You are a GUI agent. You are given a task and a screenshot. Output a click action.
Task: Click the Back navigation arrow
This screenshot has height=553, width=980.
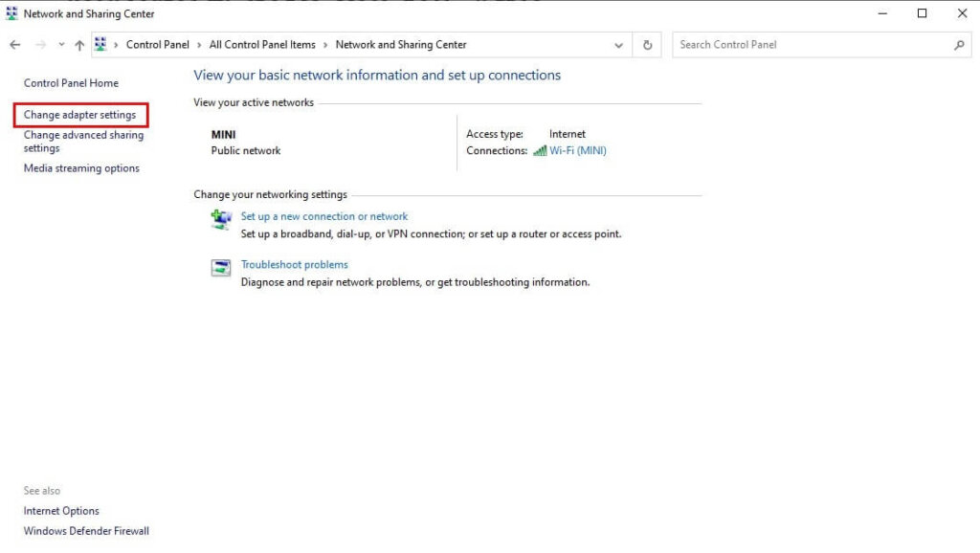click(15, 45)
